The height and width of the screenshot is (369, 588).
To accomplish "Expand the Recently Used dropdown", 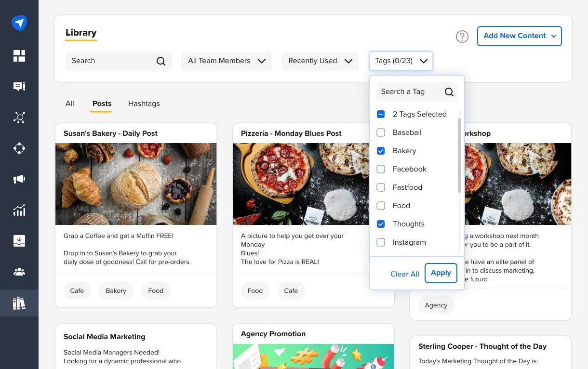I will [320, 61].
